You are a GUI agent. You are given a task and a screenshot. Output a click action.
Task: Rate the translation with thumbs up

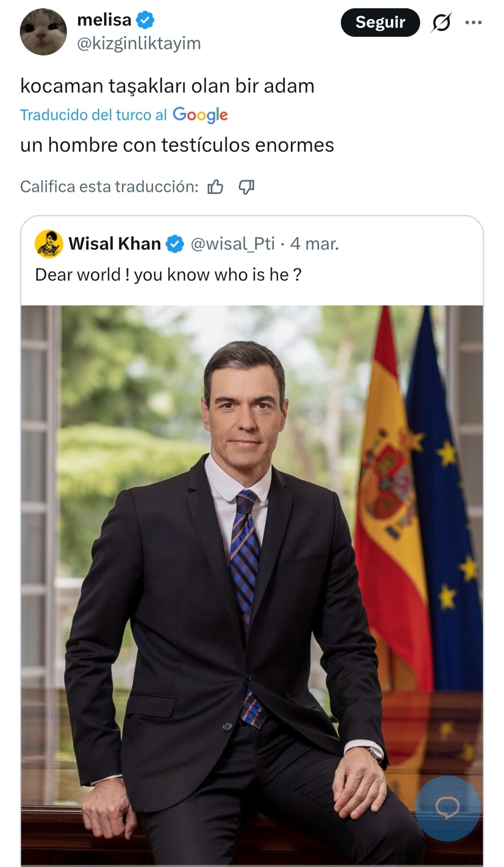[215, 187]
